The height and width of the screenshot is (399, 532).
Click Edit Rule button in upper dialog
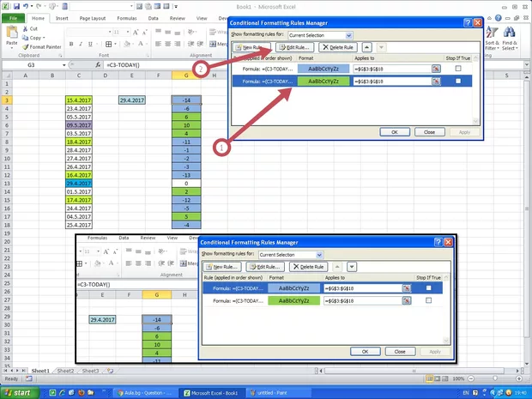294,47
